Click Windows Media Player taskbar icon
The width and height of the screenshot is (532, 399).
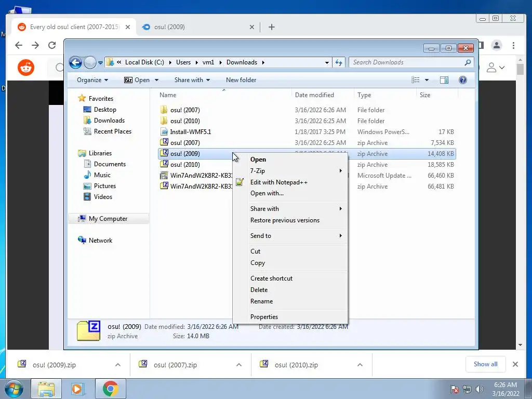[x=77, y=389]
